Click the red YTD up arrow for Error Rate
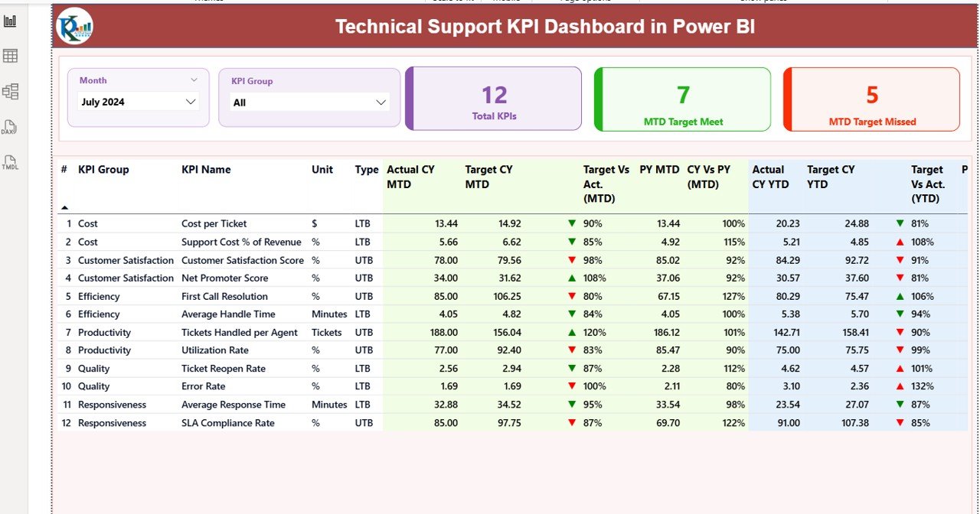This screenshot has width=980, height=514. pyautogui.click(x=900, y=386)
